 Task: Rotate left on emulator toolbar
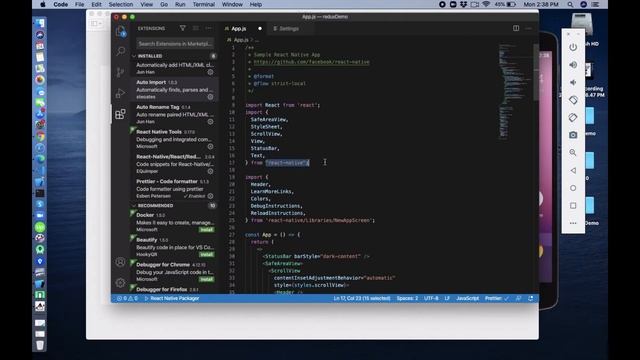coord(573,100)
